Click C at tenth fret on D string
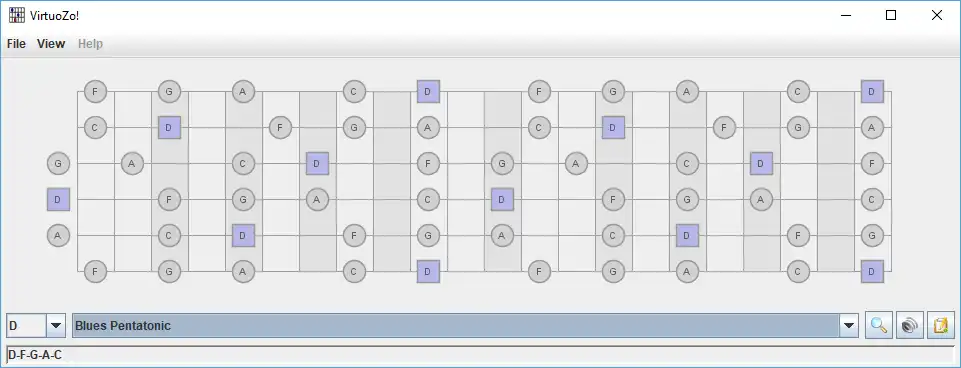Image resolution: width=961 pixels, height=368 pixels. pyautogui.click(x=428, y=199)
